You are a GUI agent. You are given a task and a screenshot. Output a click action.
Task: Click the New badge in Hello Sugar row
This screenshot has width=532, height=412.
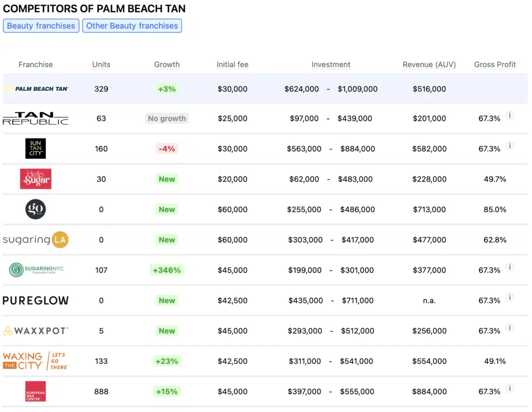point(167,179)
